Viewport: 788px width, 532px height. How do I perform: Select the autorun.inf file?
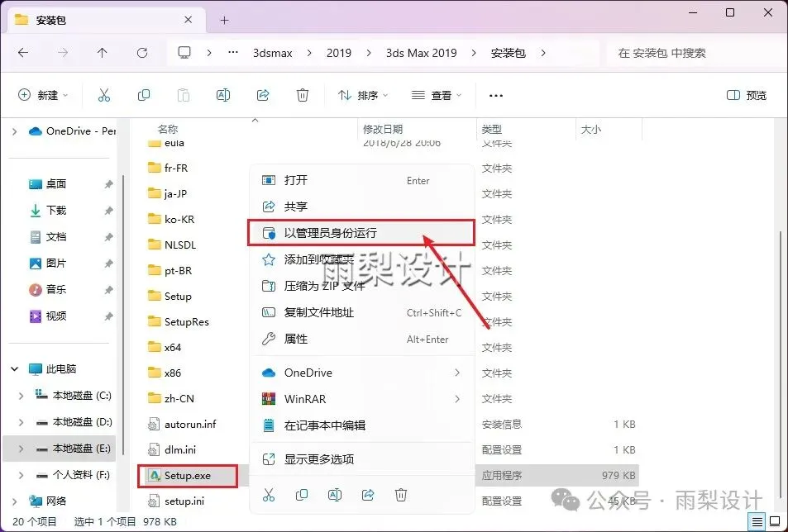click(x=190, y=424)
